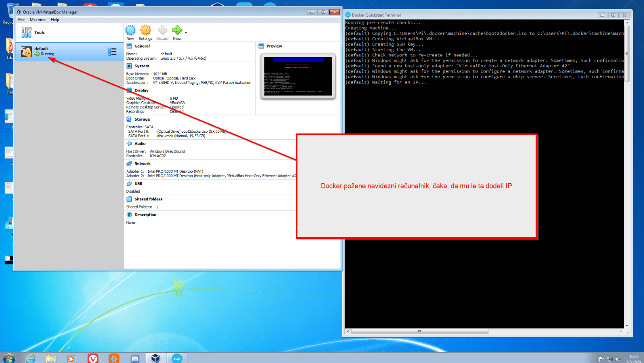Screen dimensions: 644x363
Task: Open VM Settings gear icon
Action: pos(145,30)
